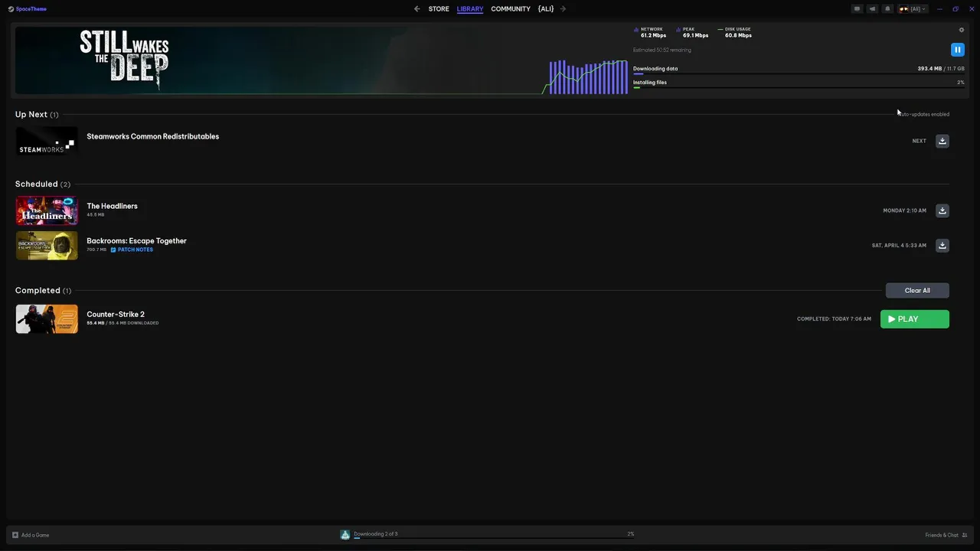This screenshot has width=980, height=551.
Task: Click the Installing files progress bar
Action: pos(799,88)
